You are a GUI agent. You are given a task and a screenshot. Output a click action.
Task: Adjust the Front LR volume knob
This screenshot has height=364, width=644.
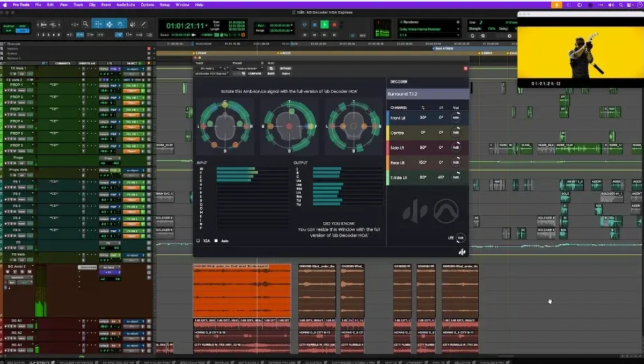click(x=456, y=118)
